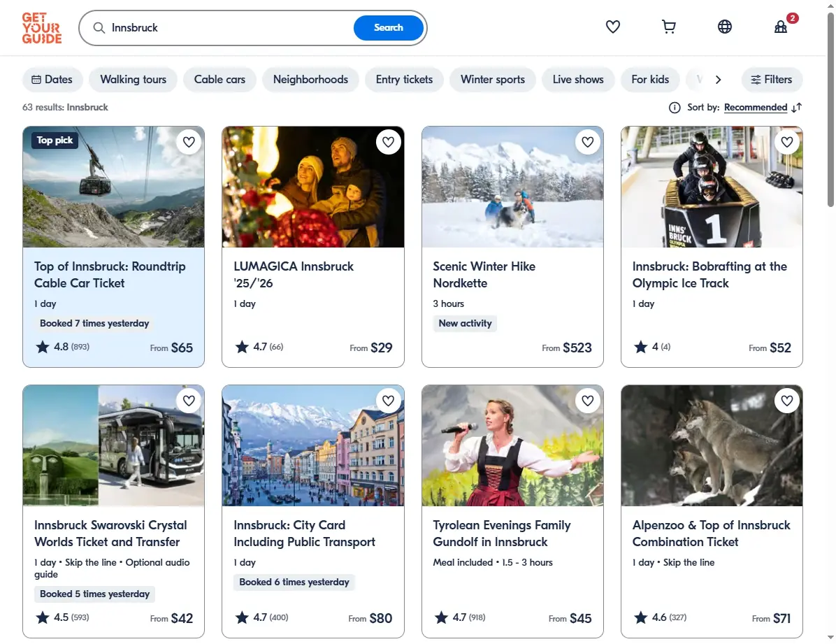The height and width of the screenshot is (644, 836).
Task: Click the magnifier icon in search bar
Action: coord(99,28)
